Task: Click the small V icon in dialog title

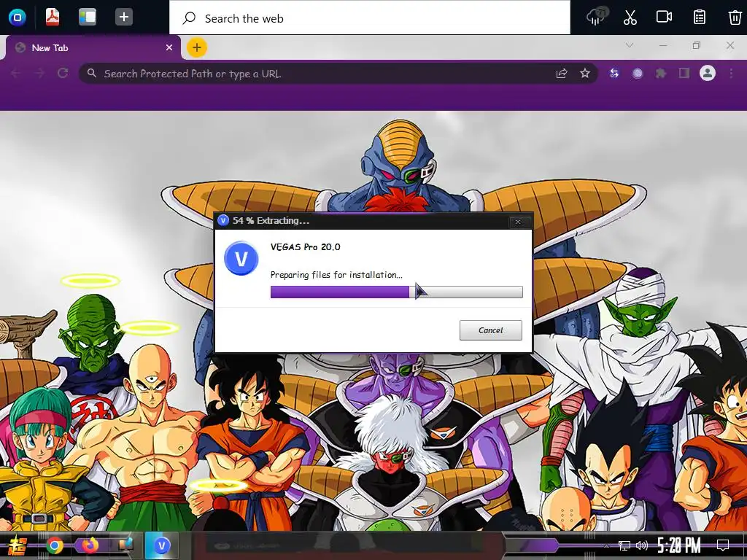Action: point(223,220)
